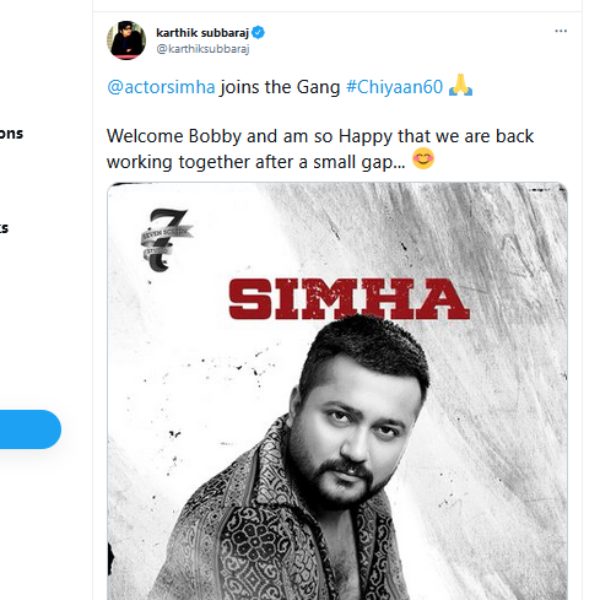This screenshot has width=600, height=600.
Task: Click "working together after a small gap" line
Action: pyautogui.click(x=255, y=160)
